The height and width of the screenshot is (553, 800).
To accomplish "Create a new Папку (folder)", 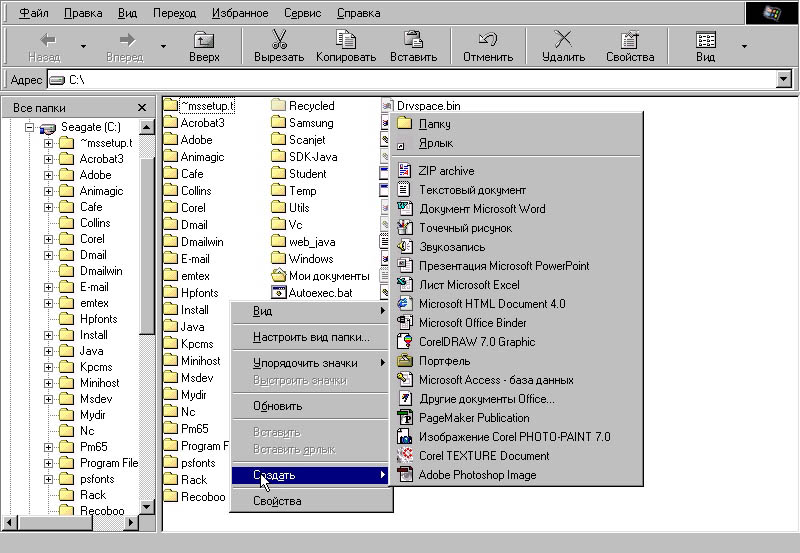I will point(515,123).
